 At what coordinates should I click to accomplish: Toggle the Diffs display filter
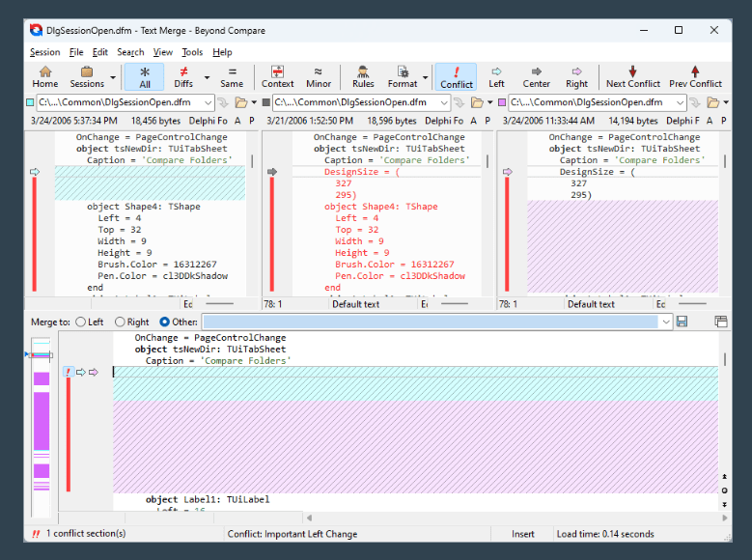(183, 77)
